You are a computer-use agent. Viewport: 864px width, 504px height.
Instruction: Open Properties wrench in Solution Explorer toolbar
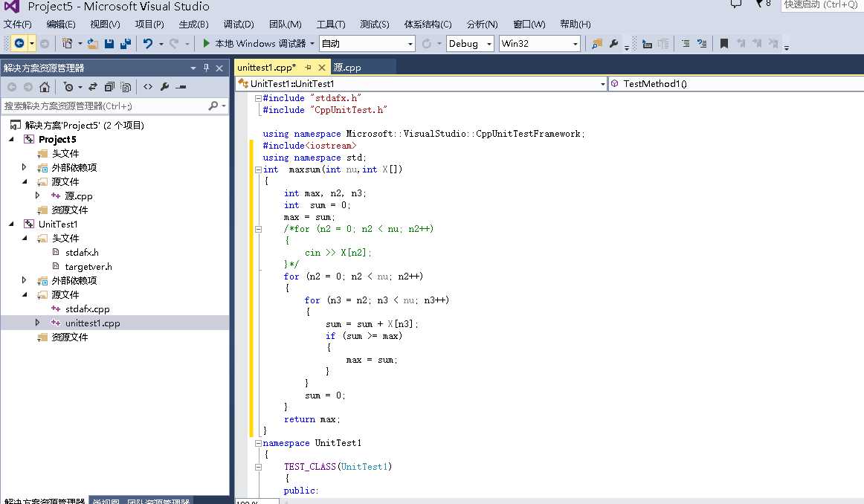click(x=164, y=87)
